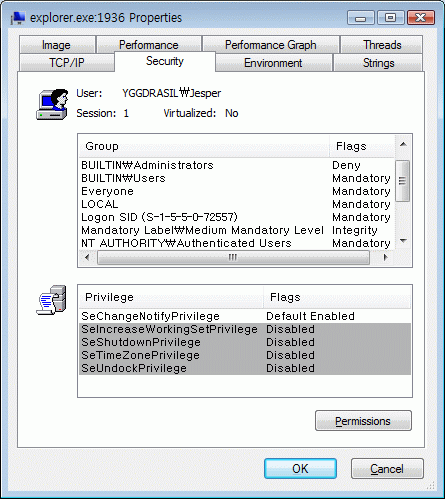Open the Performance Graph tab
Viewport: 445px width, 499px height.
coord(271,45)
